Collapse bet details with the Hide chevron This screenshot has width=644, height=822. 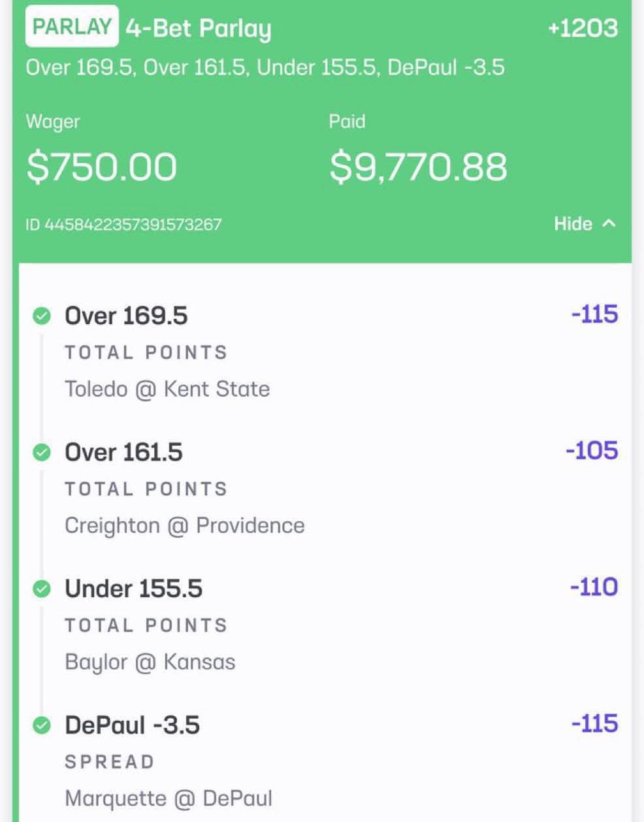[609, 223]
